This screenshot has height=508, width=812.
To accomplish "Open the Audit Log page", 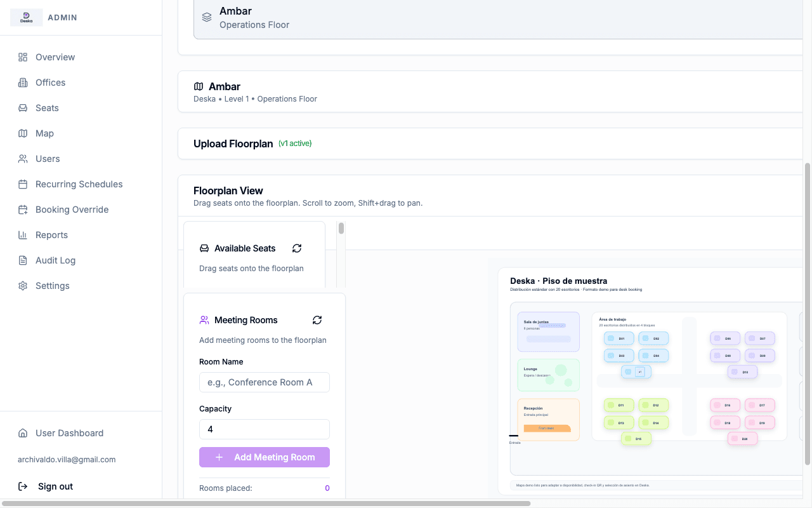I will [55, 260].
